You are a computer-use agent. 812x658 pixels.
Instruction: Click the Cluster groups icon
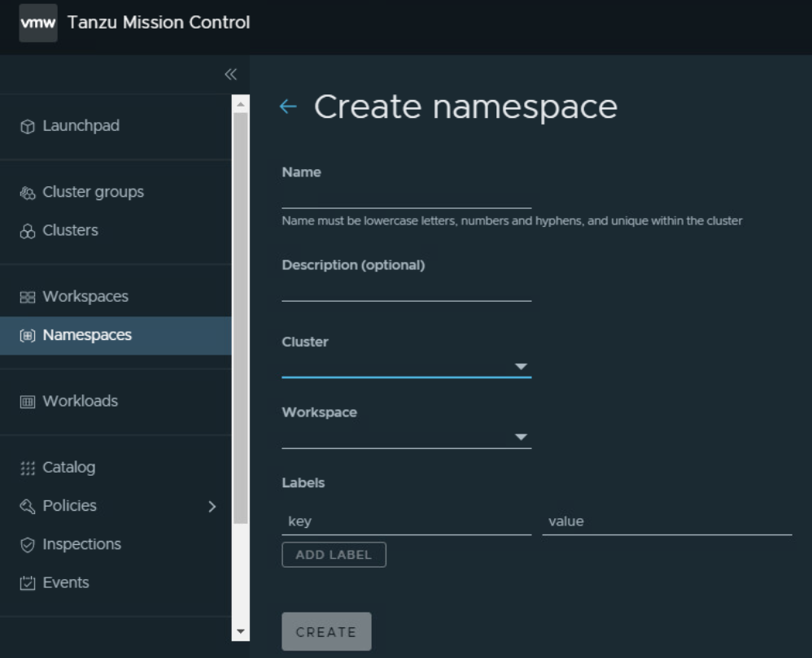(28, 193)
